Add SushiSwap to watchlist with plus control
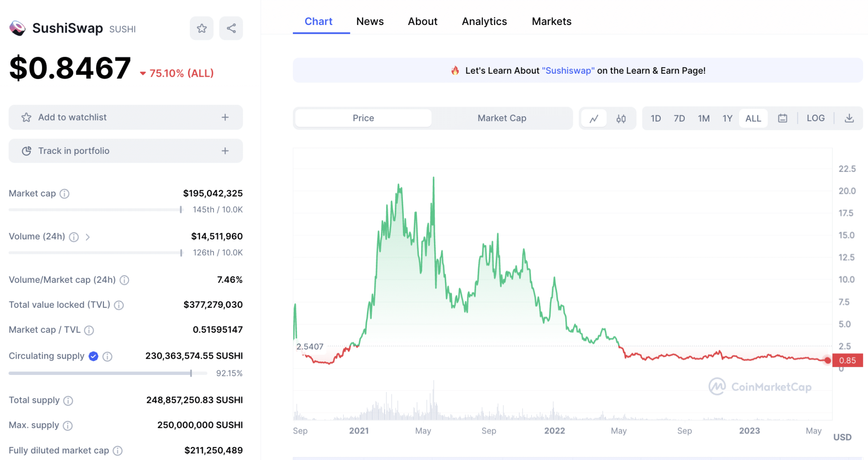The image size is (868, 460). pos(224,117)
